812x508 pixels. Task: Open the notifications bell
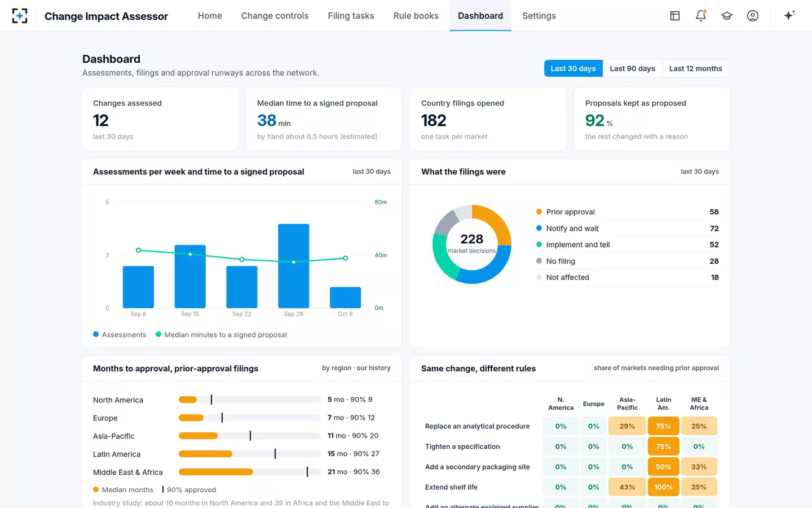point(701,16)
